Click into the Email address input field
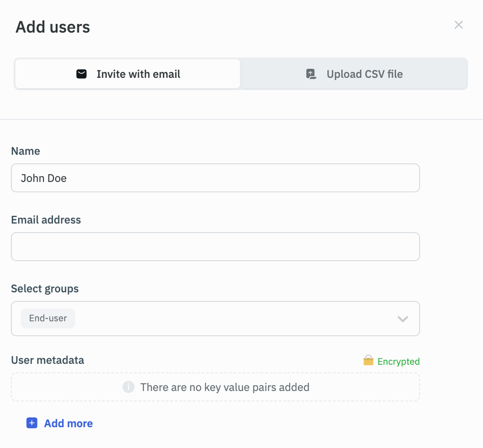Viewport: 483px width, 448px height. point(215,247)
